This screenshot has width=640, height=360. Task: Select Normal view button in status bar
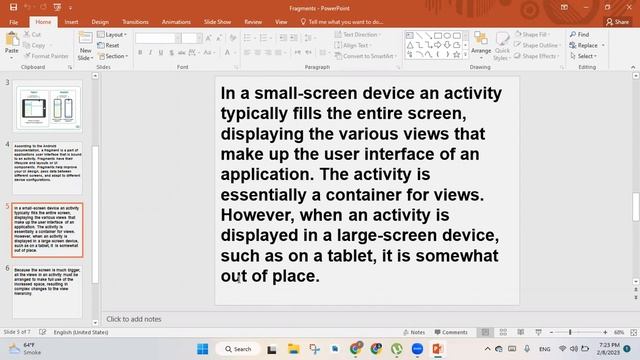click(x=485, y=332)
